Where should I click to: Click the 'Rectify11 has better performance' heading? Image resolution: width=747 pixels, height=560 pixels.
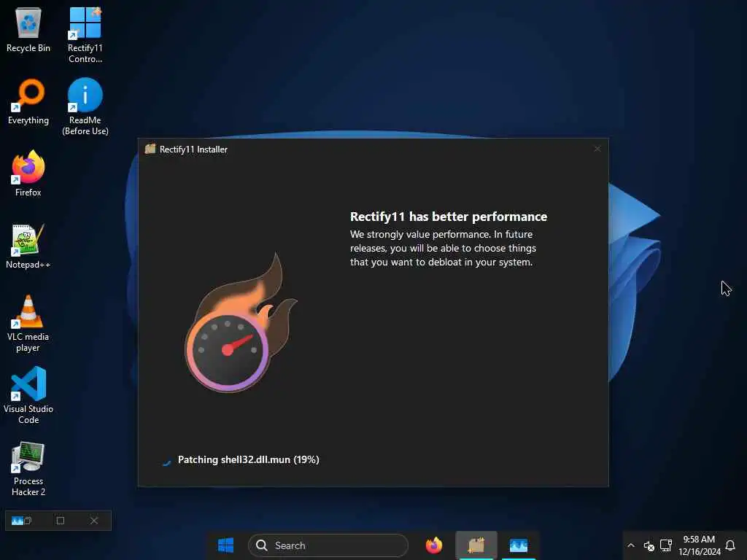449,217
